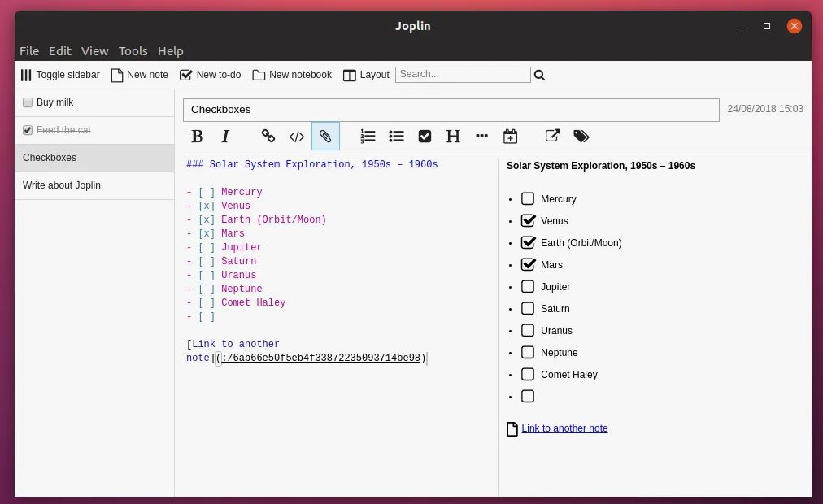Screen dimensions: 823x504
Task: Insert the current date and time
Action: tap(510, 137)
